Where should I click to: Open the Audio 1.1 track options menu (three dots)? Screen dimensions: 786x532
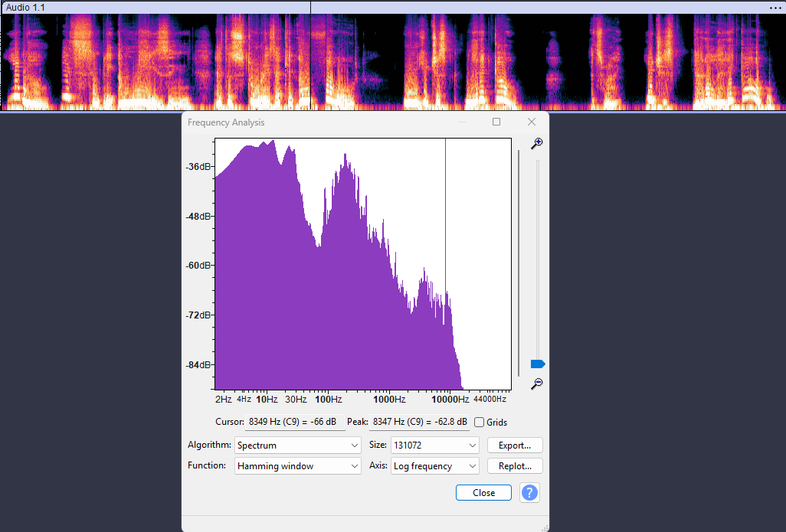click(x=775, y=8)
